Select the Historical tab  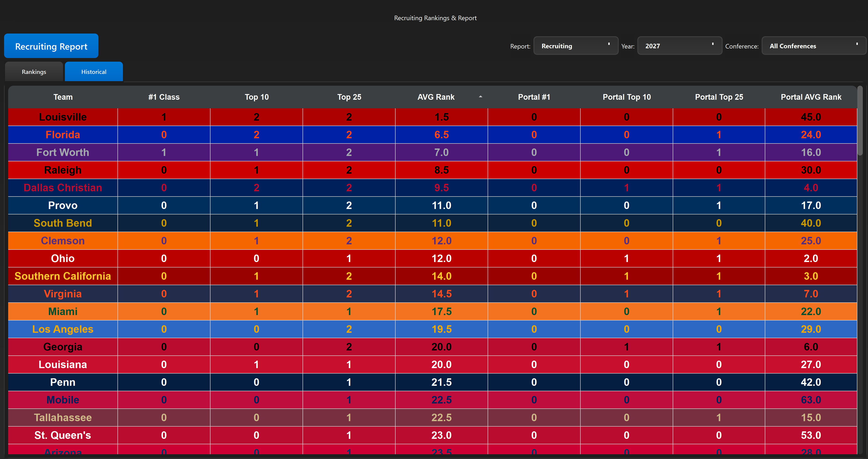(94, 72)
